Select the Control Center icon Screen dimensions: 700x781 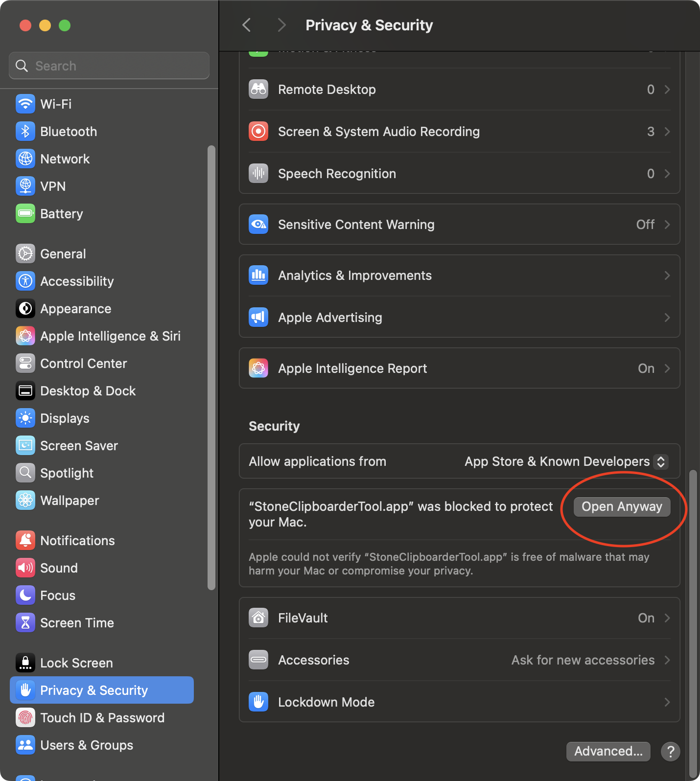pyautogui.click(x=25, y=363)
